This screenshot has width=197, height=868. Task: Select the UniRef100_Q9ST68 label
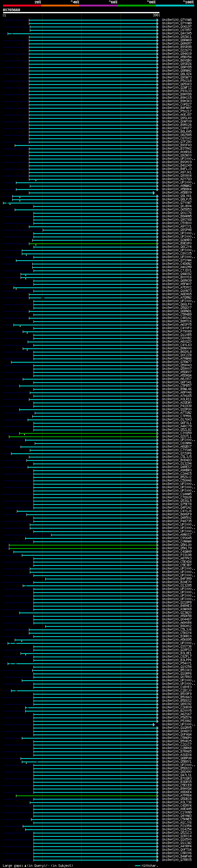click(x=176, y=220)
